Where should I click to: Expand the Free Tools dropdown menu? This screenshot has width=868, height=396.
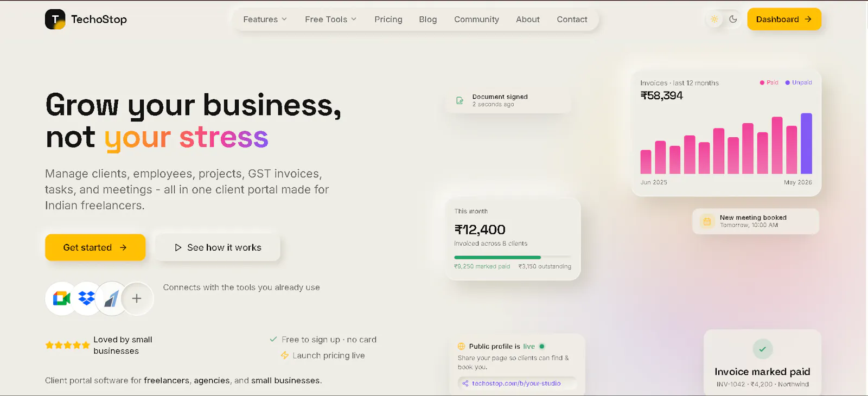coord(330,20)
